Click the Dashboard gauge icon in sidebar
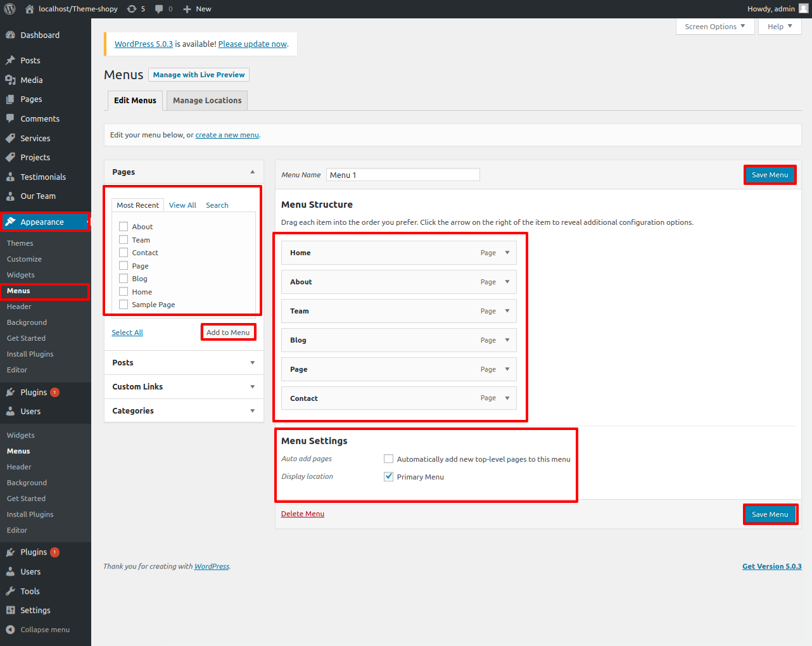 (x=10, y=35)
